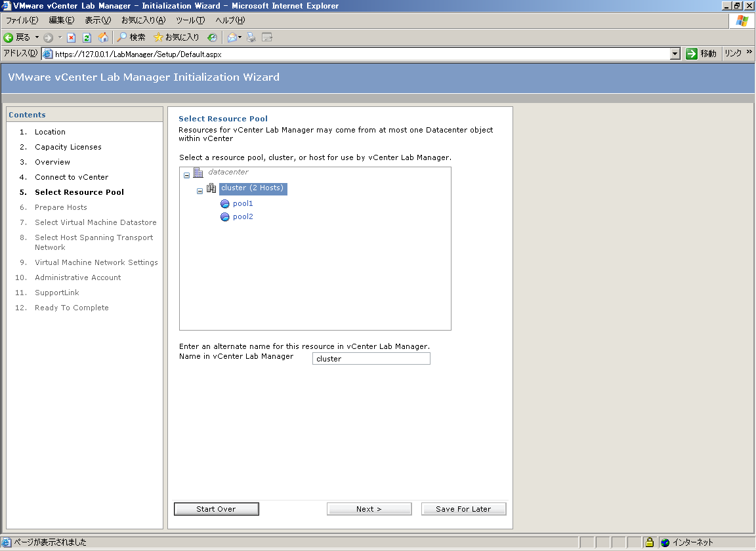The height and width of the screenshot is (551, 756).
Task: Open the History icon in toolbar
Action: click(x=212, y=37)
